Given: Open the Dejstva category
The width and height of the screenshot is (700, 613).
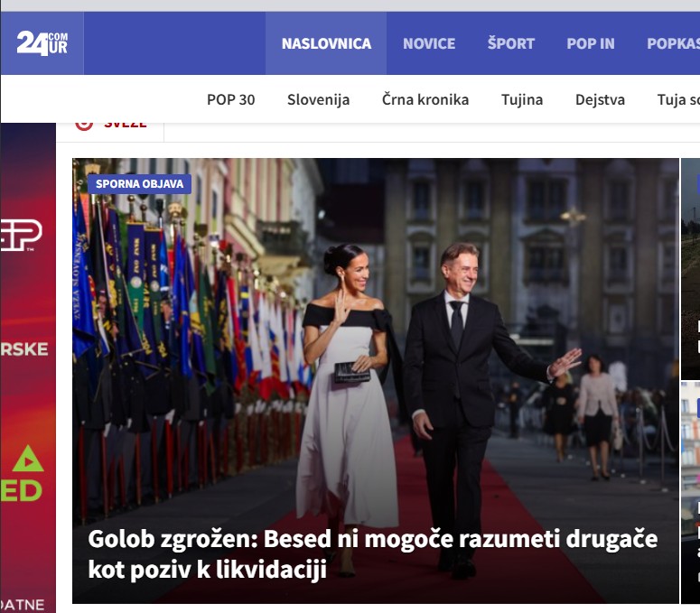Looking at the screenshot, I should point(600,99).
